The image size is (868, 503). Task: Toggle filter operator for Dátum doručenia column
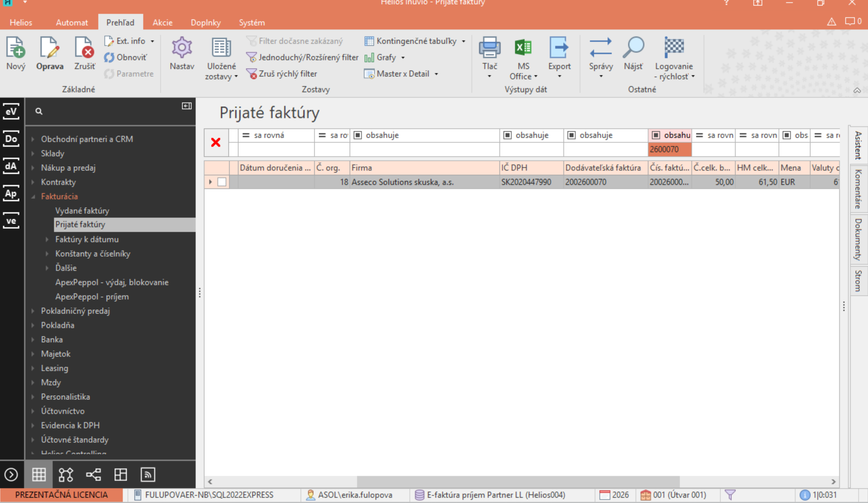(x=246, y=135)
